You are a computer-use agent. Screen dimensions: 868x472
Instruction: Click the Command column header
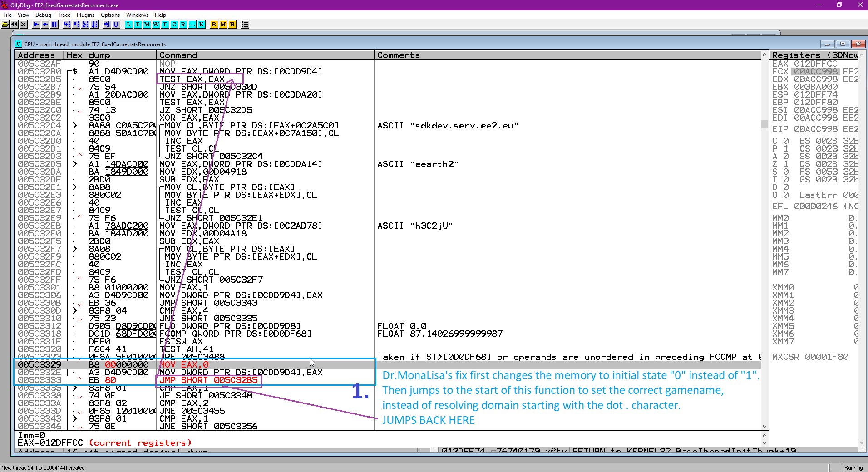coord(265,55)
